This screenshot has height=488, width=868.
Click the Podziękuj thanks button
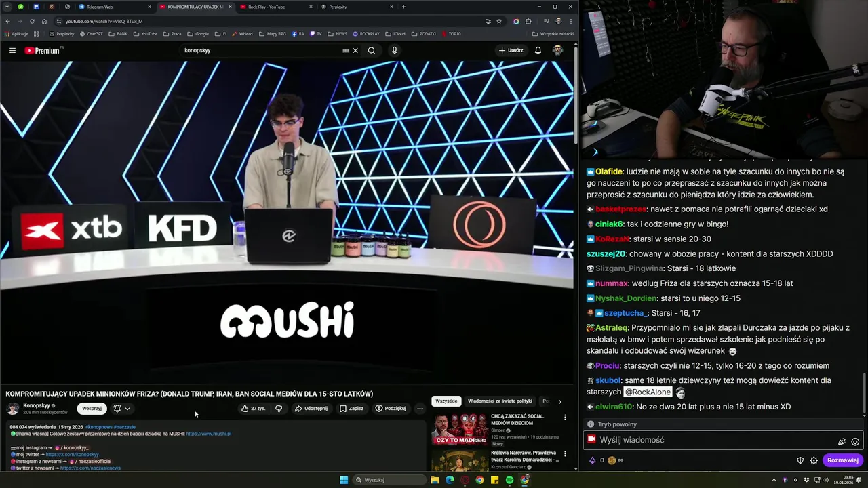(391, 409)
